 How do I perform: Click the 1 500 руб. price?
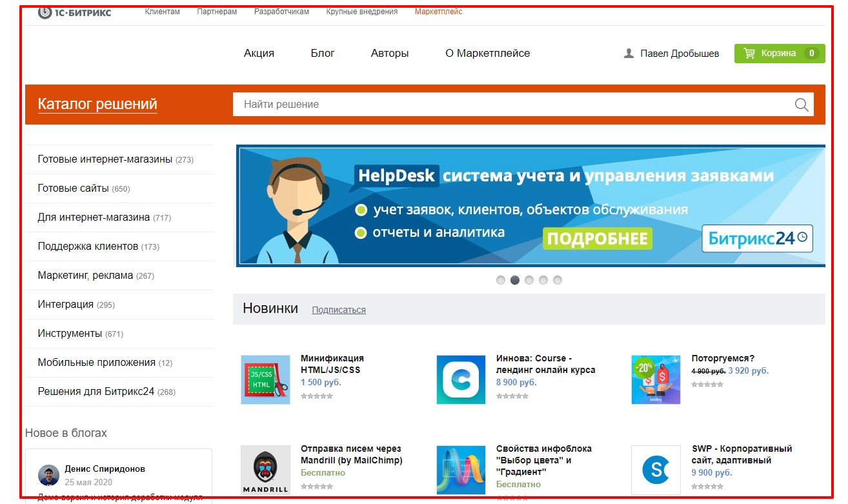coord(321,382)
